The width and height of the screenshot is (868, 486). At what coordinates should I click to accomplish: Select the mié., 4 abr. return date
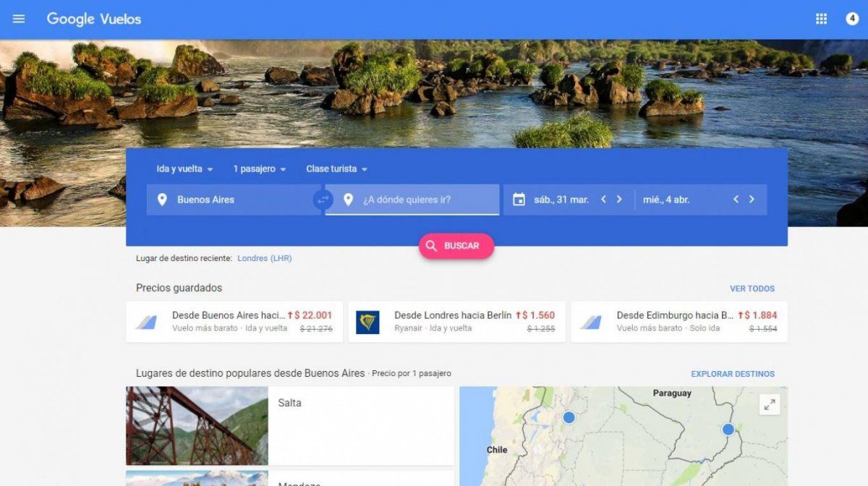pyautogui.click(x=666, y=200)
